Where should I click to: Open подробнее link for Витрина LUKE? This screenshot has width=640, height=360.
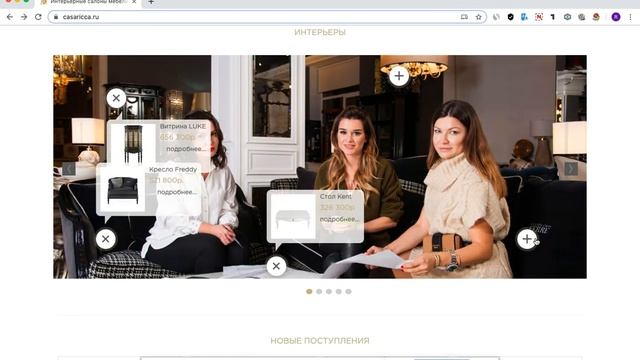[186, 149]
